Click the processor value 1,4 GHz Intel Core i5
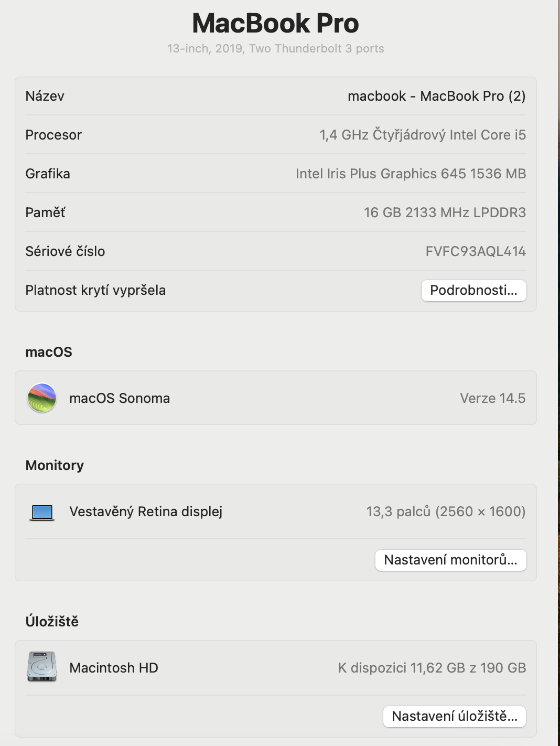 423,135
